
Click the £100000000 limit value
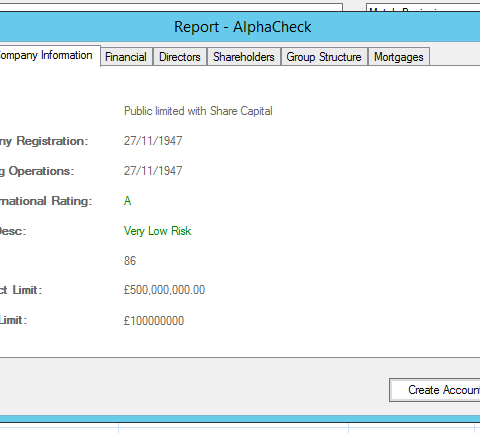pos(154,321)
